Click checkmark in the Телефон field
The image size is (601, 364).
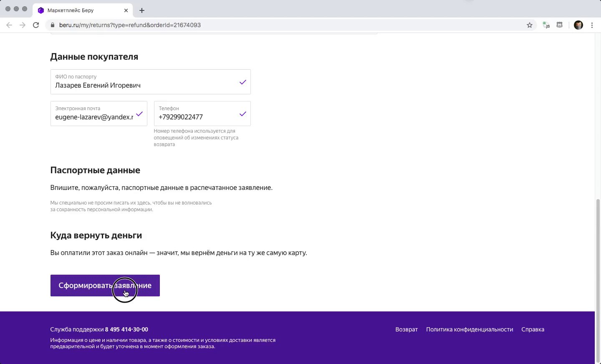243,114
